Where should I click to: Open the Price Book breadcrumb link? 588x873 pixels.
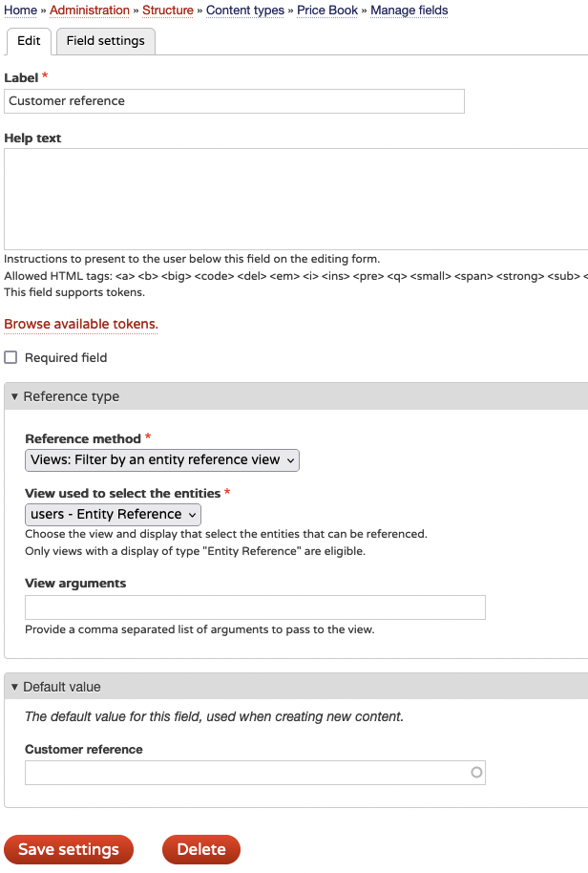tap(327, 10)
